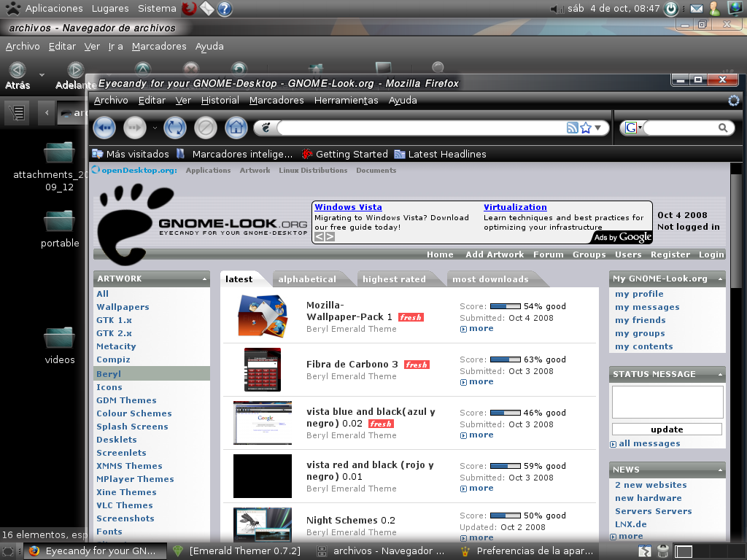747x560 pixels.
Task: Click the search magnifier icon in Firefox
Action: click(x=723, y=128)
